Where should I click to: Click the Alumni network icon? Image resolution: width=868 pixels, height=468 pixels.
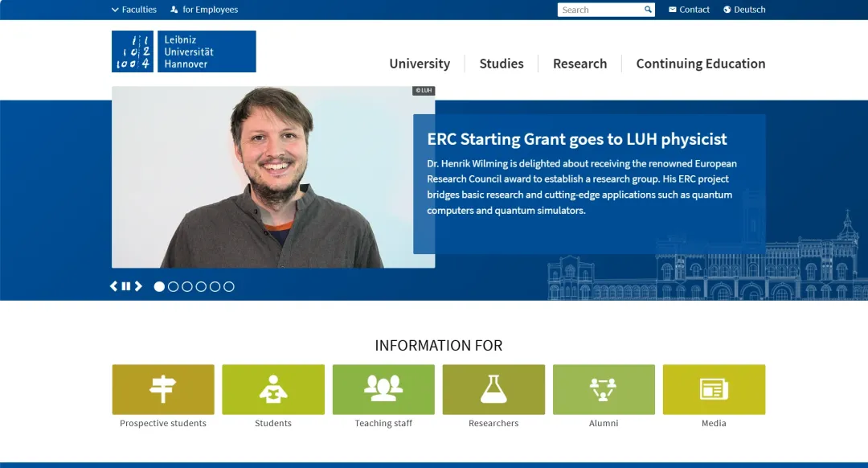tap(604, 389)
